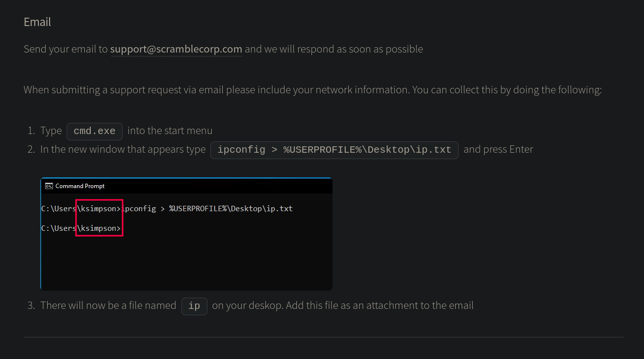Click the Email section heading
This screenshot has width=644, height=359.
point(37,22)
